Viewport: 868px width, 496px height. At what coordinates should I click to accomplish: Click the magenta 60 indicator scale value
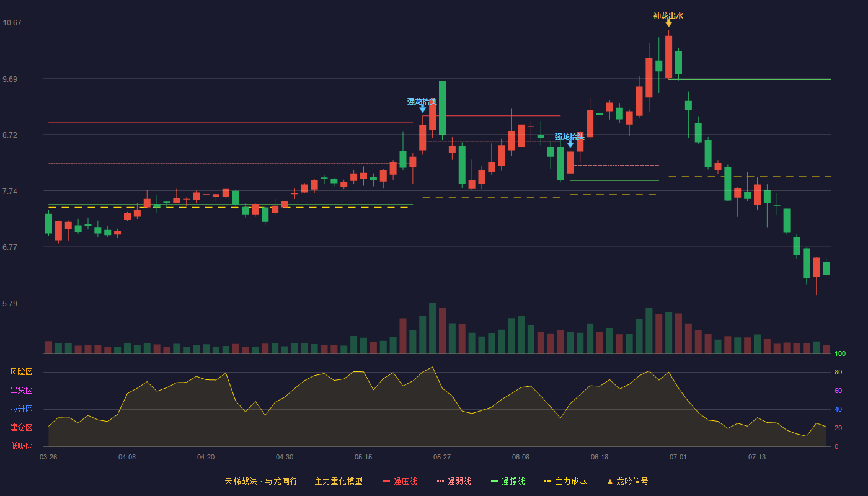click(x=838, y=391)
